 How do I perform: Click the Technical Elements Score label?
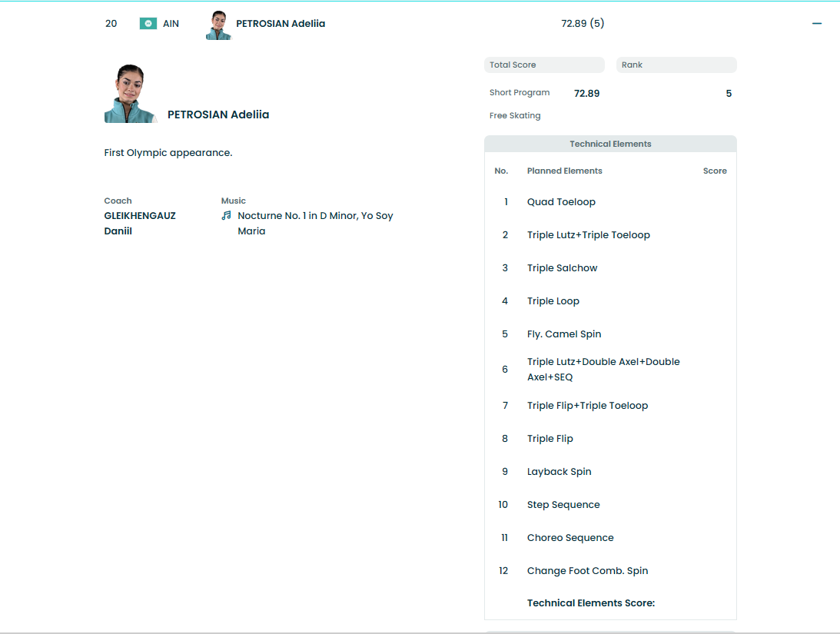(590, 603)
